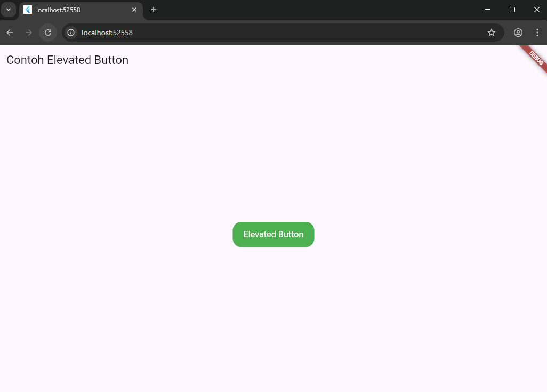
Task: Click the Contoh Elevated Button title text
Action: 67,60
